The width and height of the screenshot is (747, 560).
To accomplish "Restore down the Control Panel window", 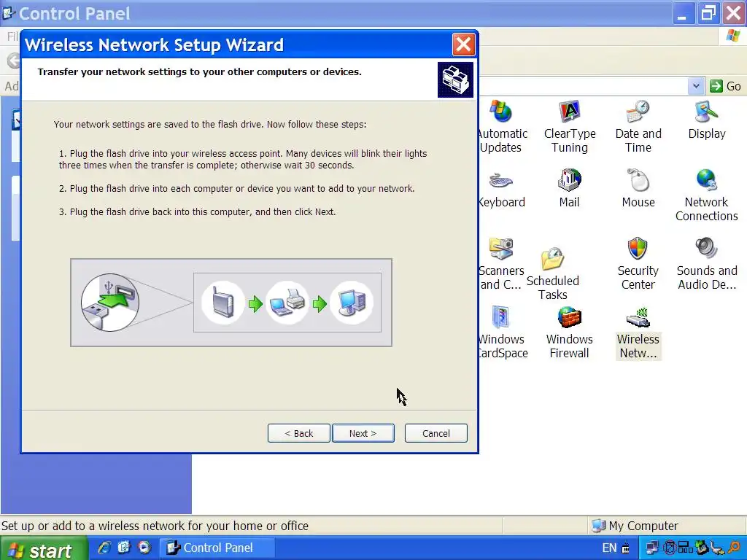I will point(708,13).
